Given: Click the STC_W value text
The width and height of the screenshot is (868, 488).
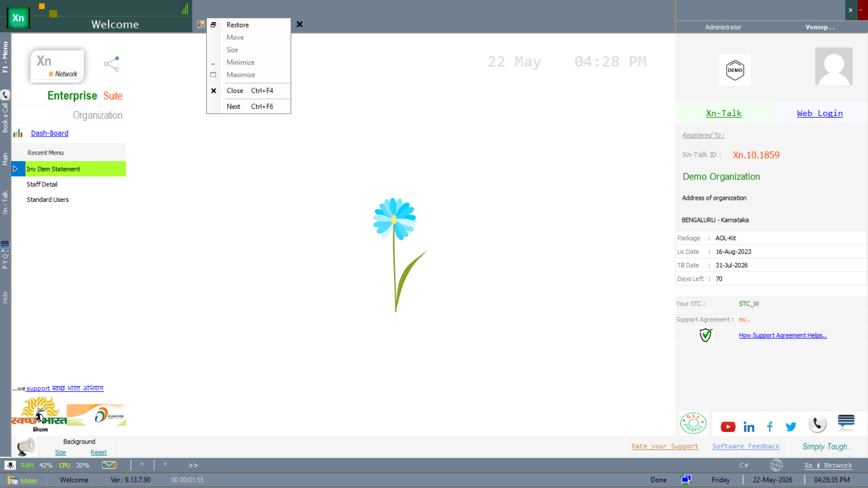Looking at the screenshot, I should click(749, 303).
